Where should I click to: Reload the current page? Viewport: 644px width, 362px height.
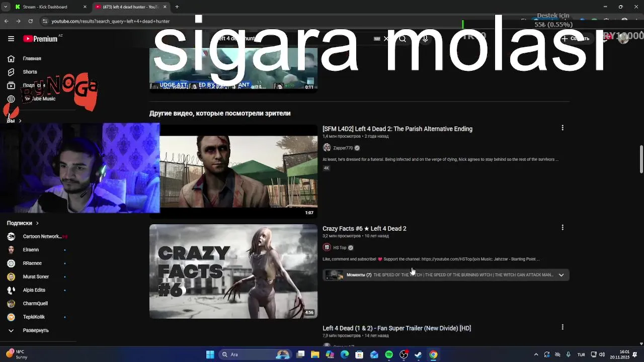pos(30,21)
